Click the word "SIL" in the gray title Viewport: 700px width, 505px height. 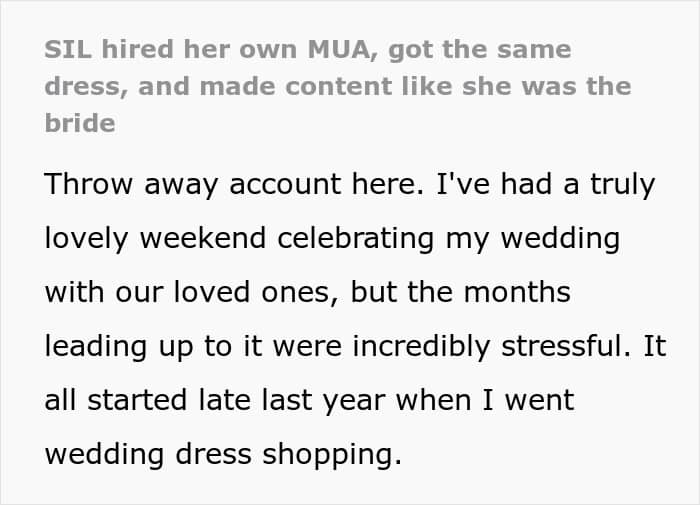click(x=63, y=49)
